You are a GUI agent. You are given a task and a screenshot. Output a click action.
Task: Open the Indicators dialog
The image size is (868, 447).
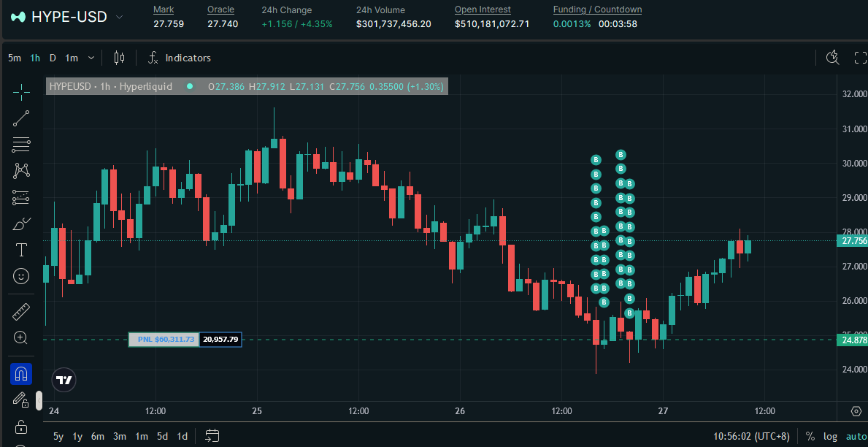pos(180,58)
